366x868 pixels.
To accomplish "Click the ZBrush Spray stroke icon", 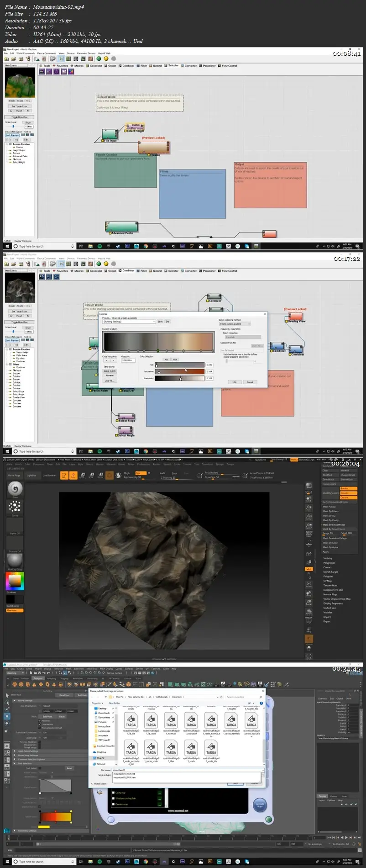I will click(x=15, y=507).
